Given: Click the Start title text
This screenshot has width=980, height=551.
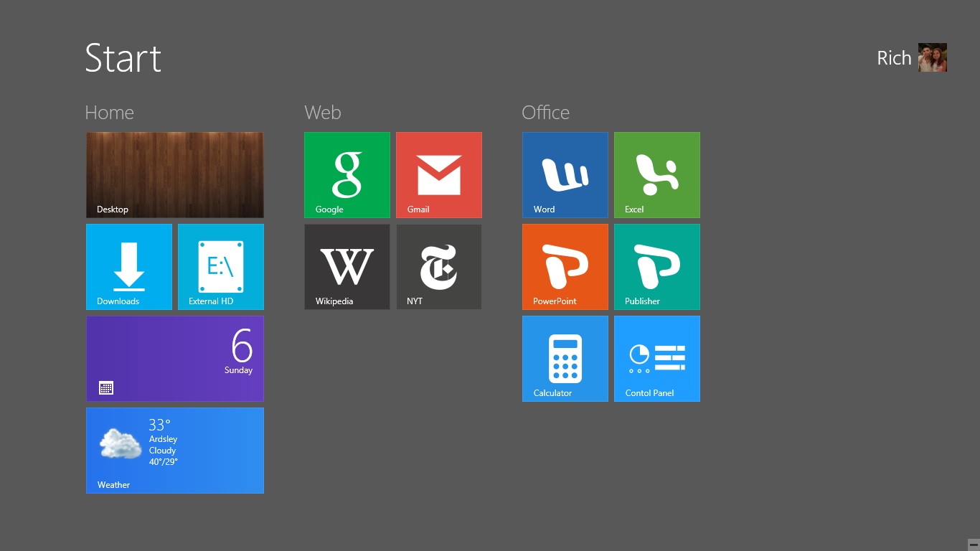Looking at the screenshot, I should [123, 57].
